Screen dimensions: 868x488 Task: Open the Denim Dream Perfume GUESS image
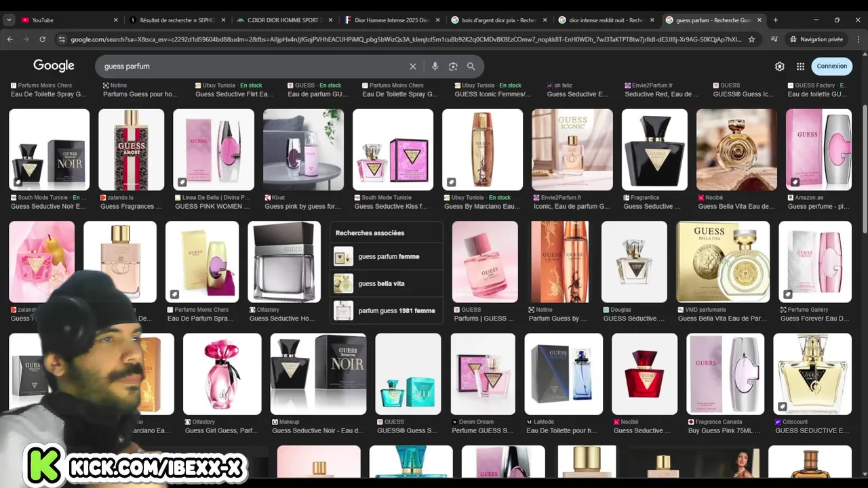click(483, 373)
